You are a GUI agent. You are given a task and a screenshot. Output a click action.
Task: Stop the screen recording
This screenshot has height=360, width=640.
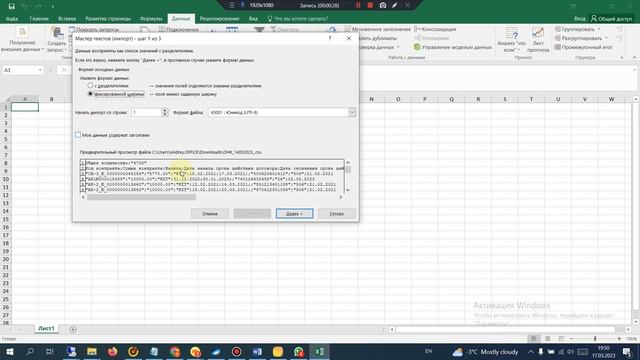(370, 5)
